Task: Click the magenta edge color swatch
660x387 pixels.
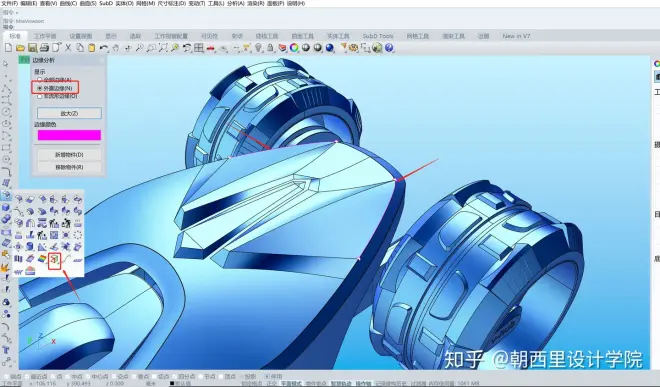Action: (69, 135)
